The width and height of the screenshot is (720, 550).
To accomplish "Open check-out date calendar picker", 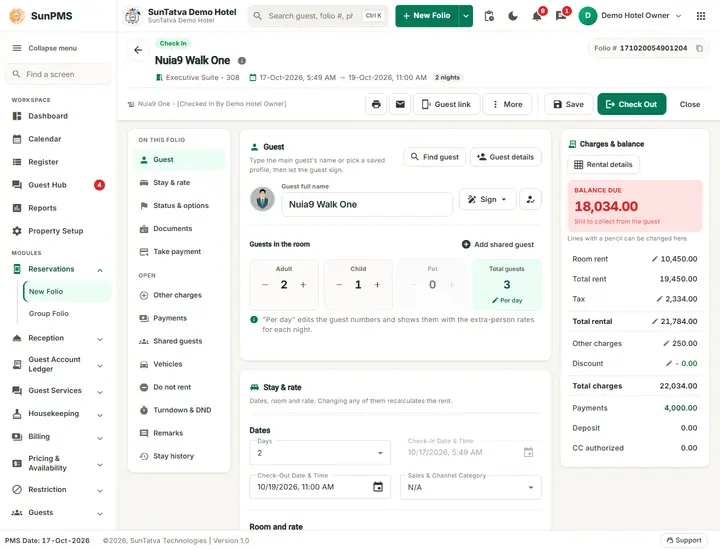I will 378,487.
